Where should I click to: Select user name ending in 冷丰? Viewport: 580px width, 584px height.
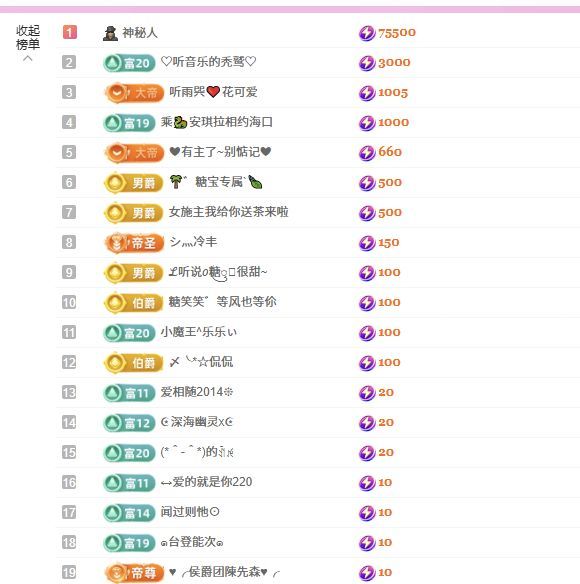193,242
